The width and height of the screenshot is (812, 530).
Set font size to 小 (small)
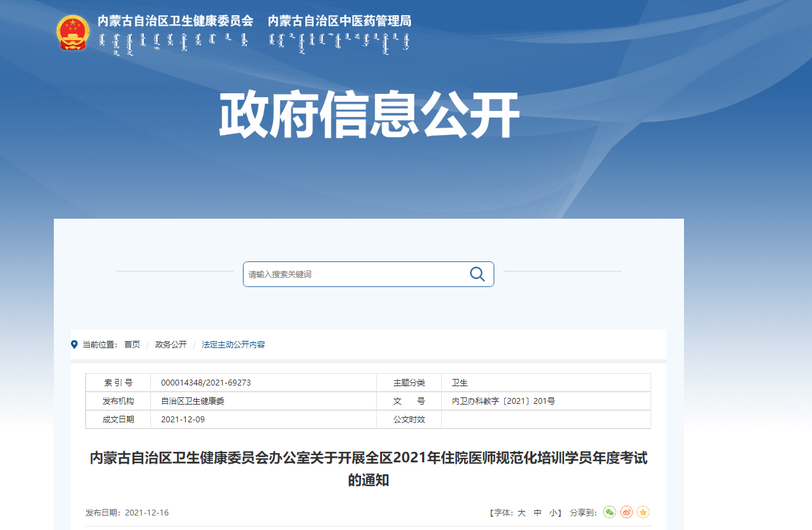553,513
